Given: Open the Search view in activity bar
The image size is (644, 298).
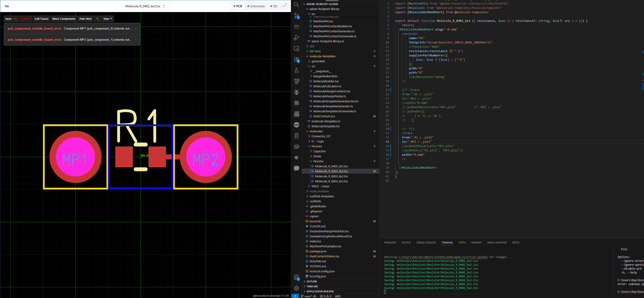Looking at the screenshot, I should [297, 5].
